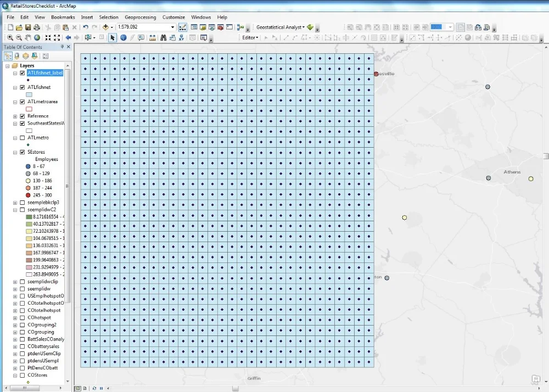Enable the seemplebkclp3 layer checkbox
Image resolution: width=549 pixels, height=392 pixels.
coord(23,203)
